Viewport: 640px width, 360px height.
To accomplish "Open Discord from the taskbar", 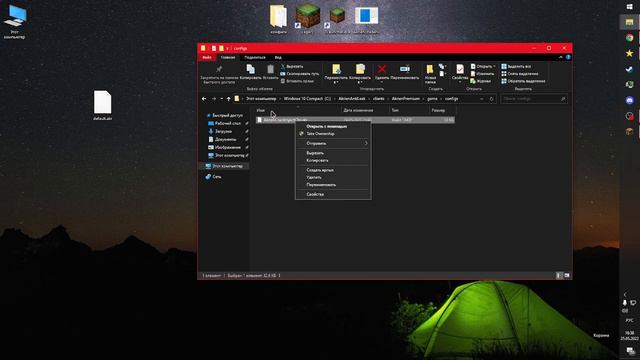I will (629, 100).
